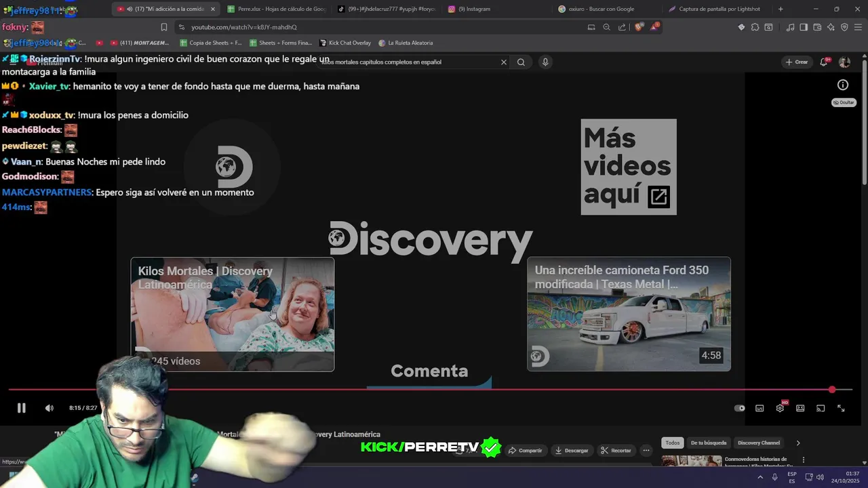Open YouTube notifications bell
868x488 pixels.
824,62
